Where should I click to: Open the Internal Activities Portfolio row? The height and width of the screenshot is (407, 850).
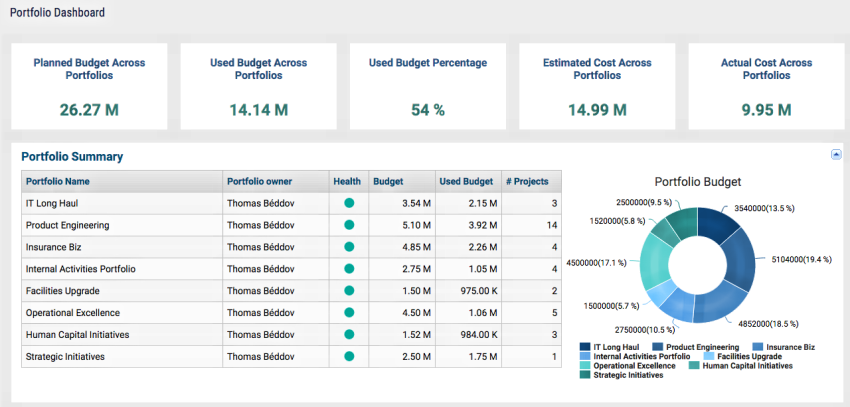pos(292,269)
